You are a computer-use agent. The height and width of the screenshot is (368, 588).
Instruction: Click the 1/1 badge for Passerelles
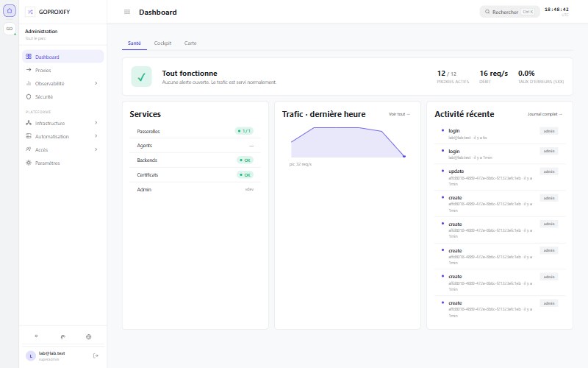click(x=244, y=131)
